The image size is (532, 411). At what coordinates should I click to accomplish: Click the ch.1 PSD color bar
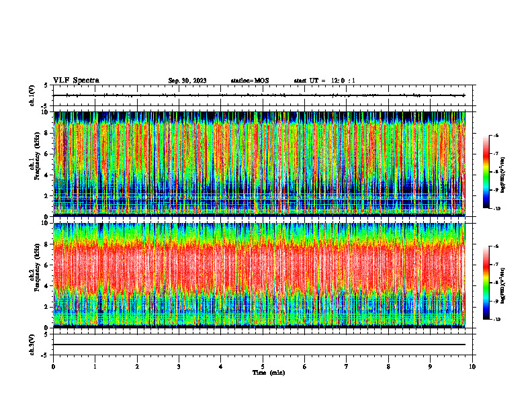coord(486,172)
